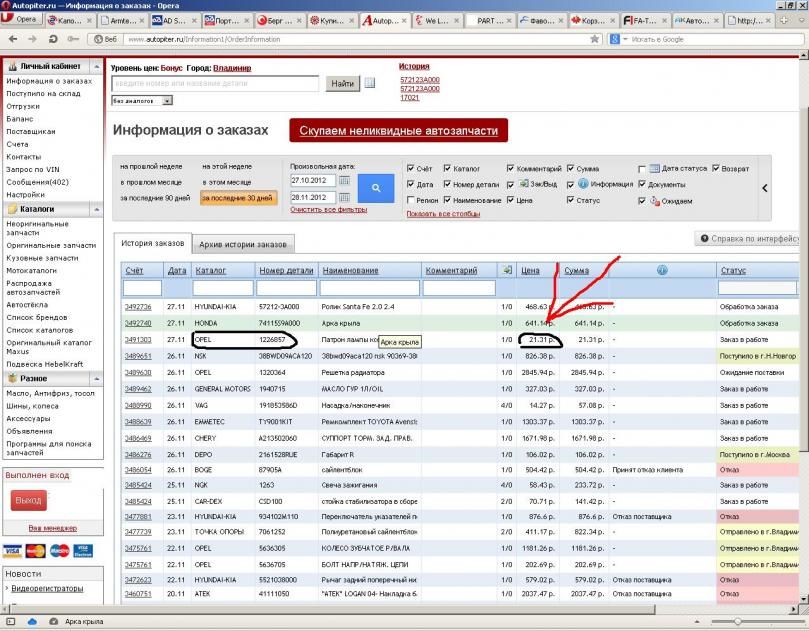Screen dimensions: 809x631
Task: Toggle the Ожидаем checkbox
Action: click(x=642, y=201)
